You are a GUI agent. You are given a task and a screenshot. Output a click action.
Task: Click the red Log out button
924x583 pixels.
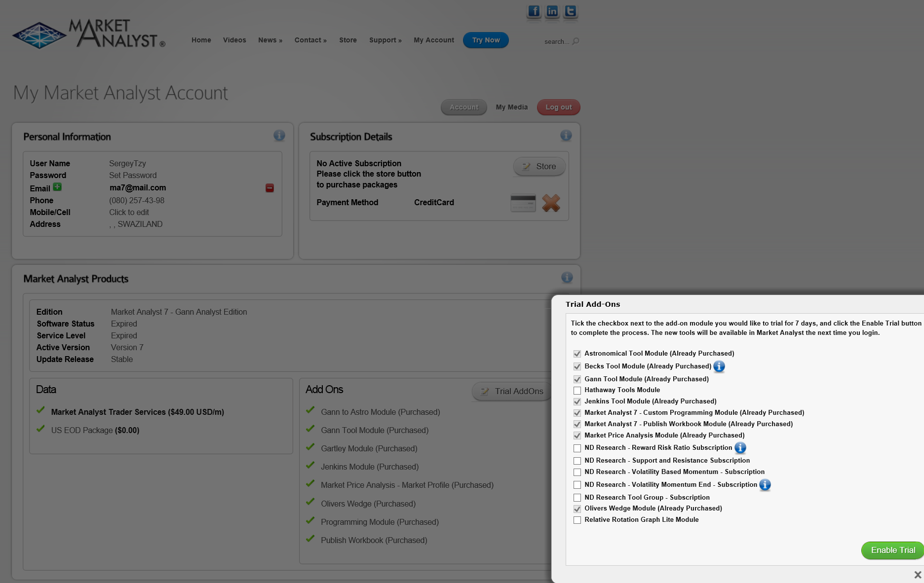pyautogui.click(x=558, y=107)
